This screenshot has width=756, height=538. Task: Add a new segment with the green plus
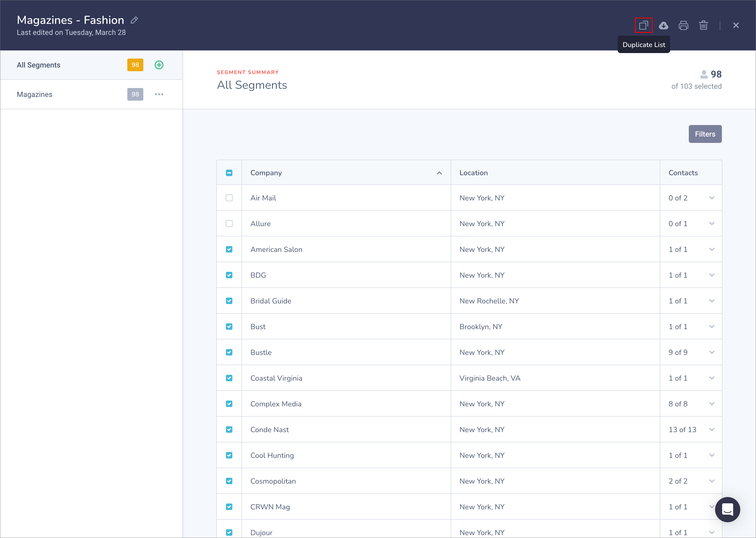click(159, 65)
